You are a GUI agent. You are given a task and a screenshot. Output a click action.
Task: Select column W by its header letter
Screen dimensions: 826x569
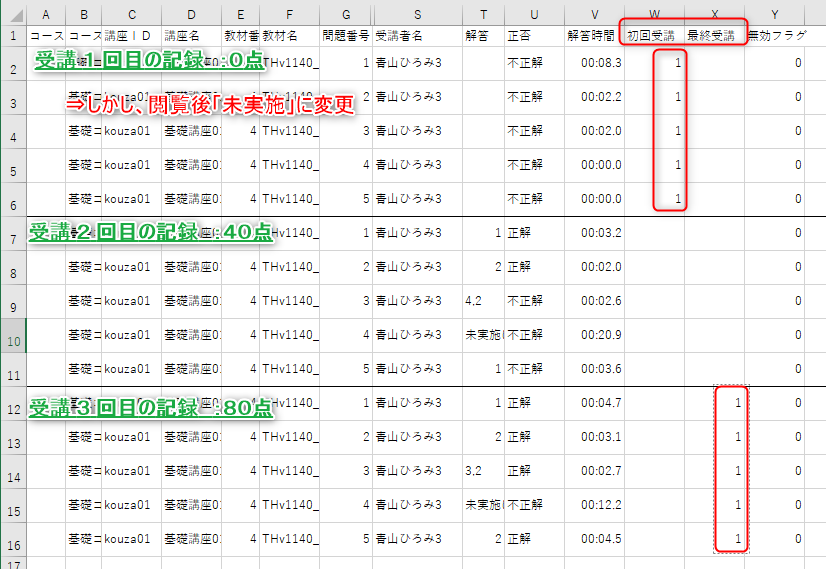click(654, 13)
